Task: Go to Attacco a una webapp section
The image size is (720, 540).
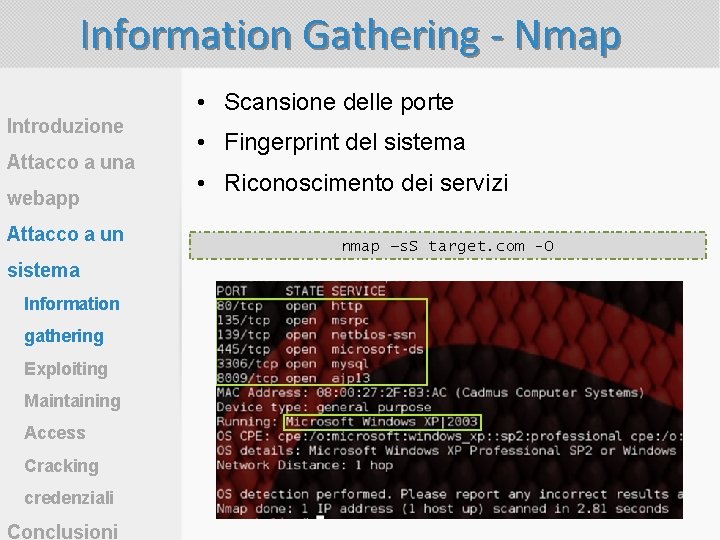Action: [71, 180]
